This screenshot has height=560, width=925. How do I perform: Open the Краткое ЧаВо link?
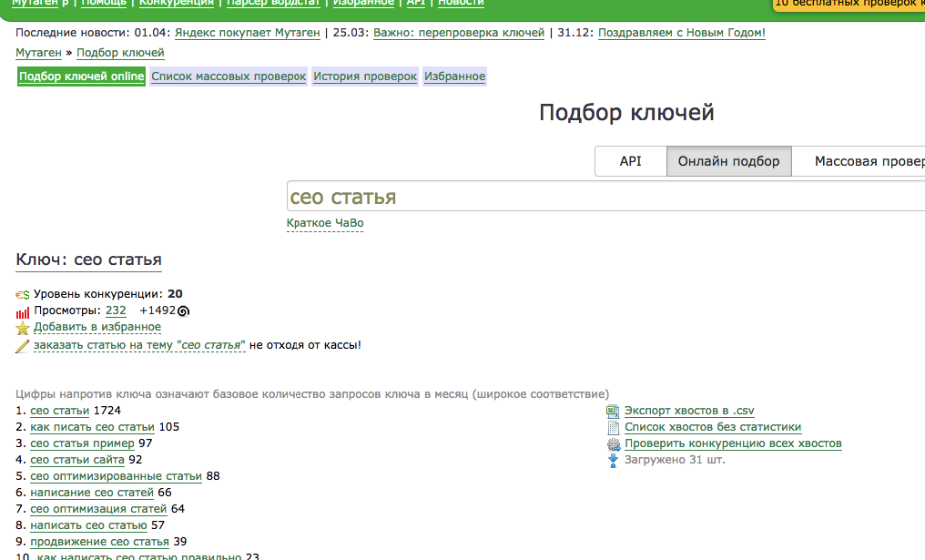tap(324, 223)
